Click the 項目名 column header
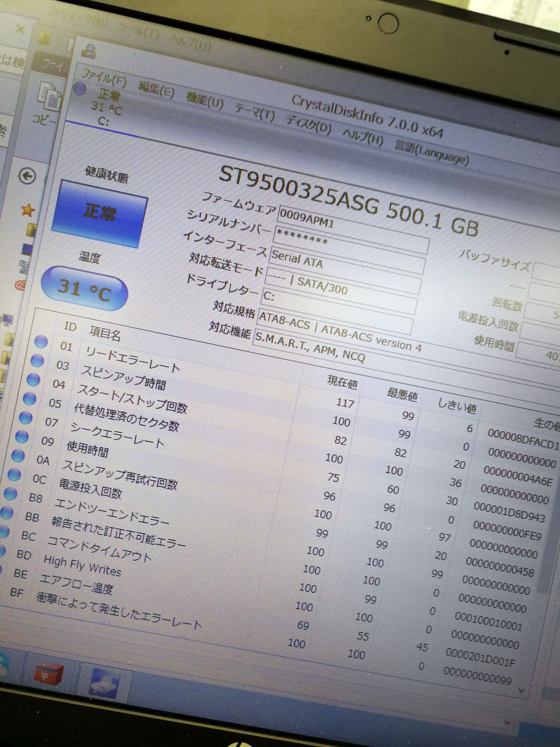560x747 pixels. click(105, 333)
